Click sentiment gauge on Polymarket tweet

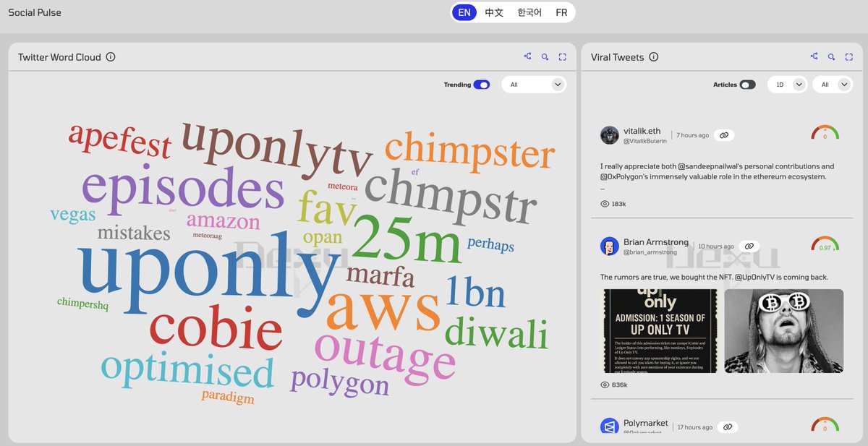coord(825,425)
